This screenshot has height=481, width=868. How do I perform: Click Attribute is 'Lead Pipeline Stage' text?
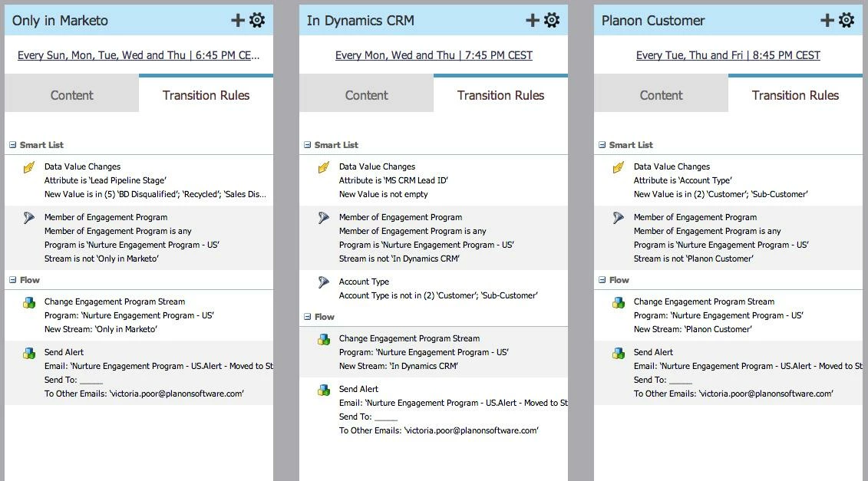105,180
